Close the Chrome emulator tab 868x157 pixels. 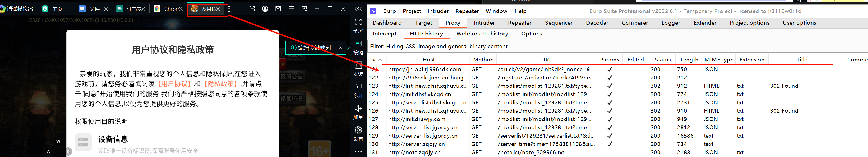(x=180, y=9)
